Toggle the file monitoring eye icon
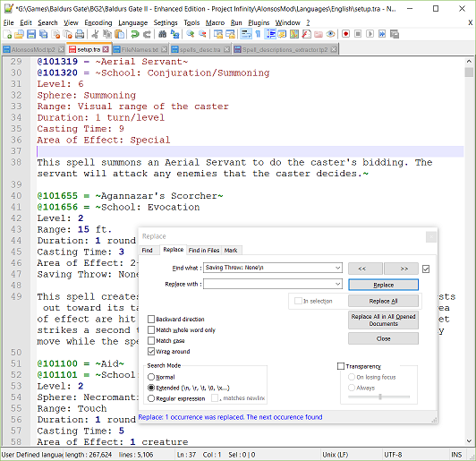Image resolution: width=476 pixels, height=461 pixels. click(330, 34)
